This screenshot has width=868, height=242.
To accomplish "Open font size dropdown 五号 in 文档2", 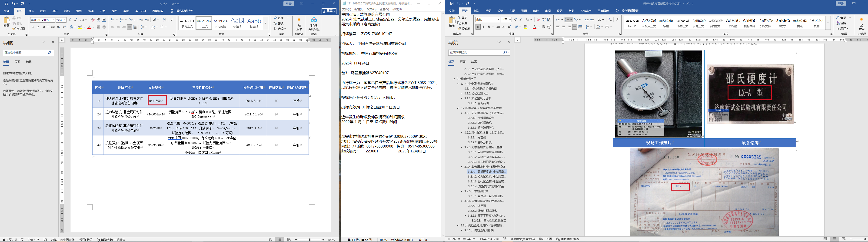I will point(65,20).
